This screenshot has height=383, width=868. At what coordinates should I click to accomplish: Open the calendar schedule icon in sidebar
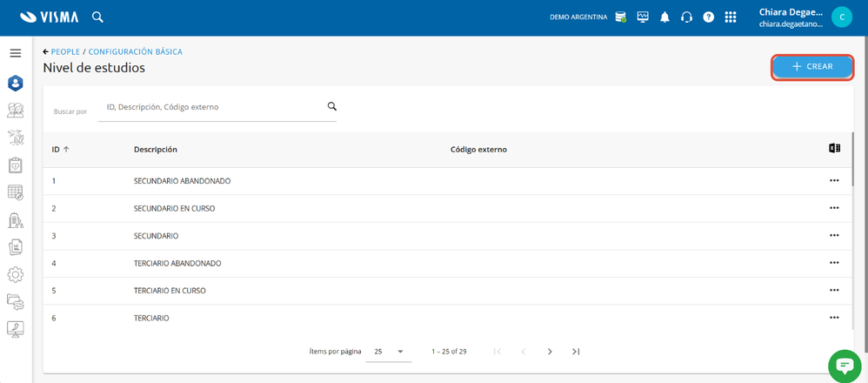tap(16, 192)
